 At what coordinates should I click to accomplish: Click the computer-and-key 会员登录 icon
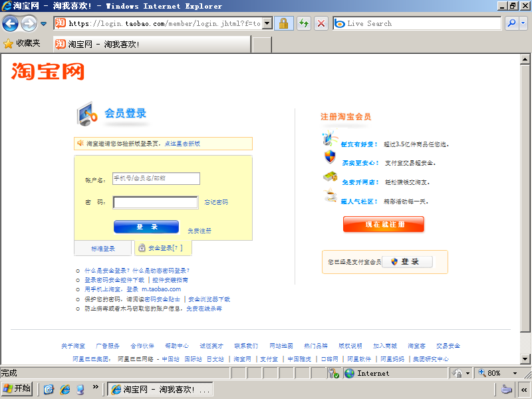tap(87, 114)
